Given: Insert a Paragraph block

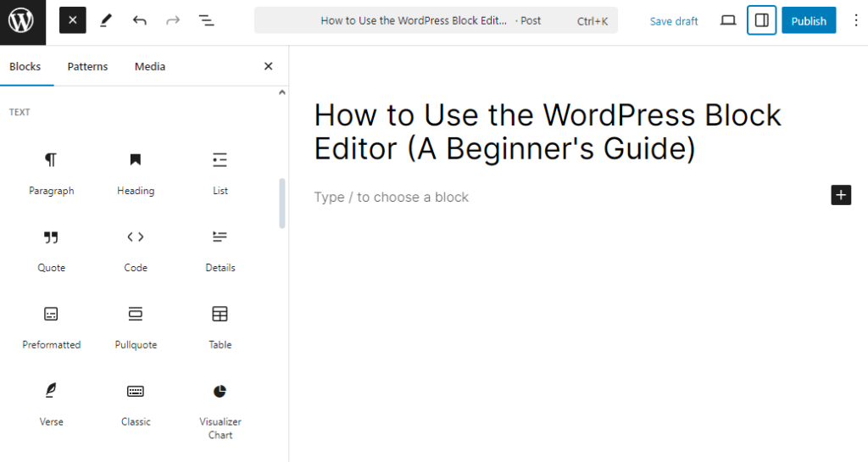Looking at the screenshot, I should point(51,173).
